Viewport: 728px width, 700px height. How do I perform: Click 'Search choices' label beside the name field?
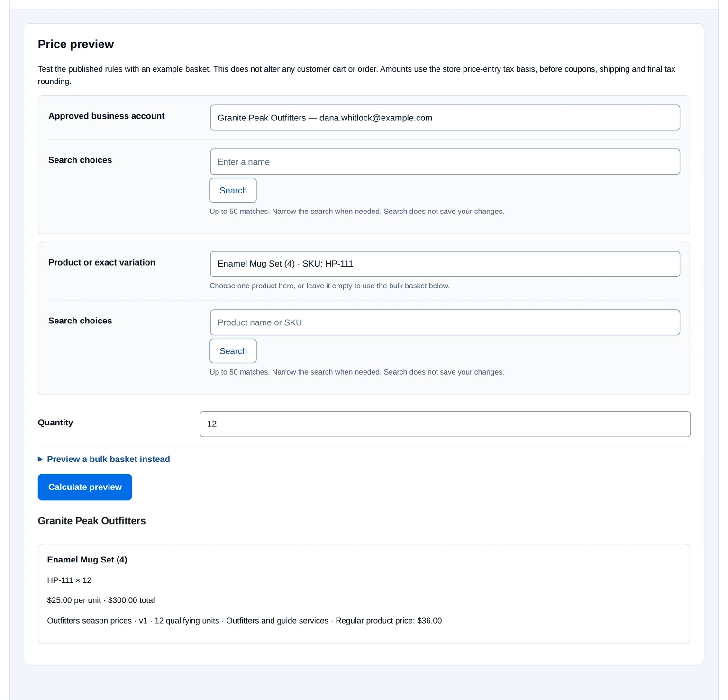click(x=80, y=160)
